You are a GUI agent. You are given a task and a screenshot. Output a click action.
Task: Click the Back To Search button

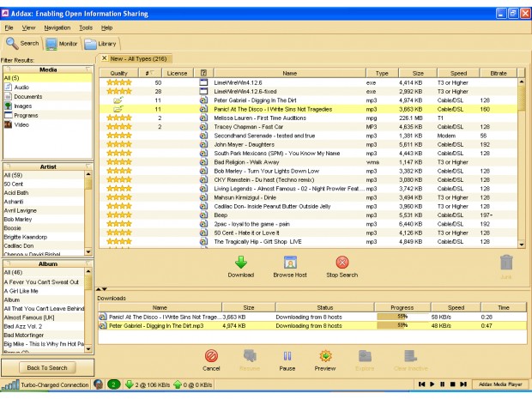point(47,368)
